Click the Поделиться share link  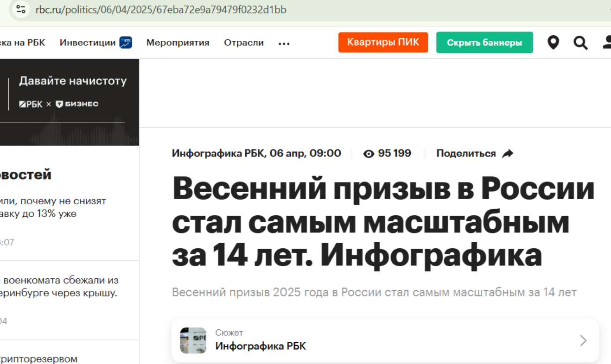click(466, 153)
